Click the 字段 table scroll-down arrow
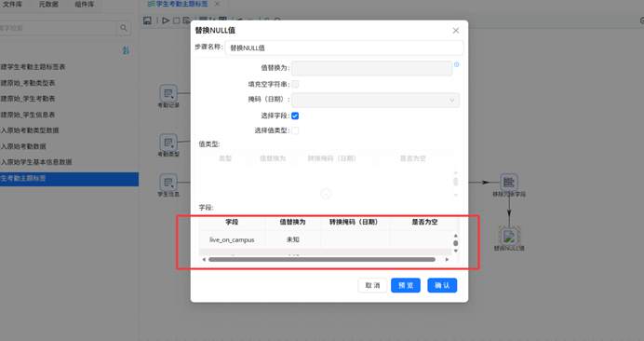Image resolution: width=644 pixels, height=341 pixels. (x=455, y=251)
